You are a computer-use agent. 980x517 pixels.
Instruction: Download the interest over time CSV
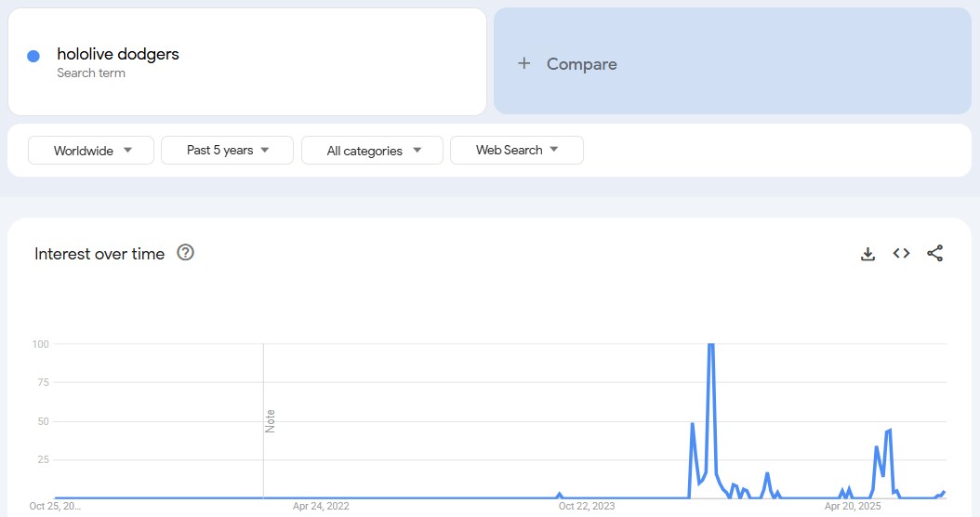point(867,254)
